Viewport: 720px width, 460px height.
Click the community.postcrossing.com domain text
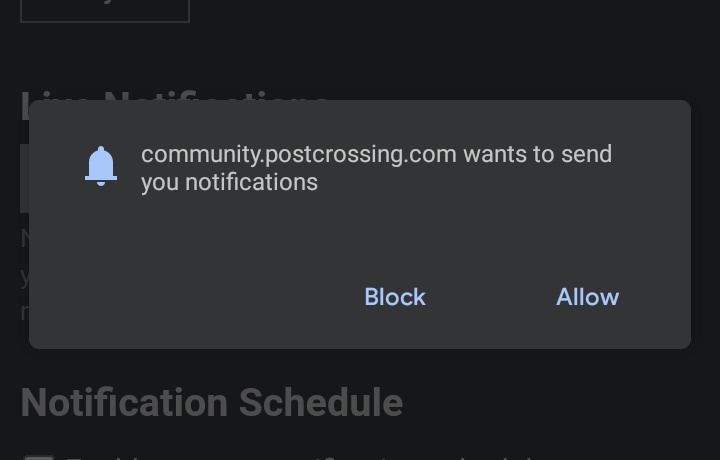(298, 154)
